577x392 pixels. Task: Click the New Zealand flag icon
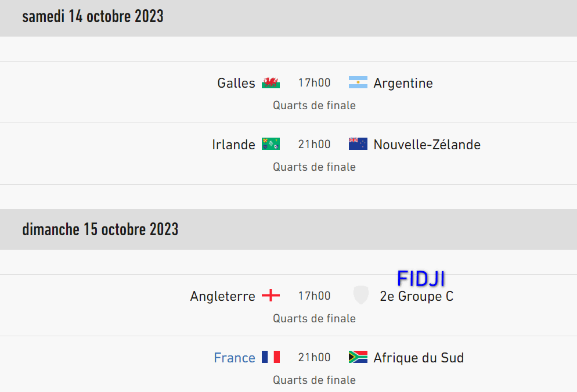point(358,144)
